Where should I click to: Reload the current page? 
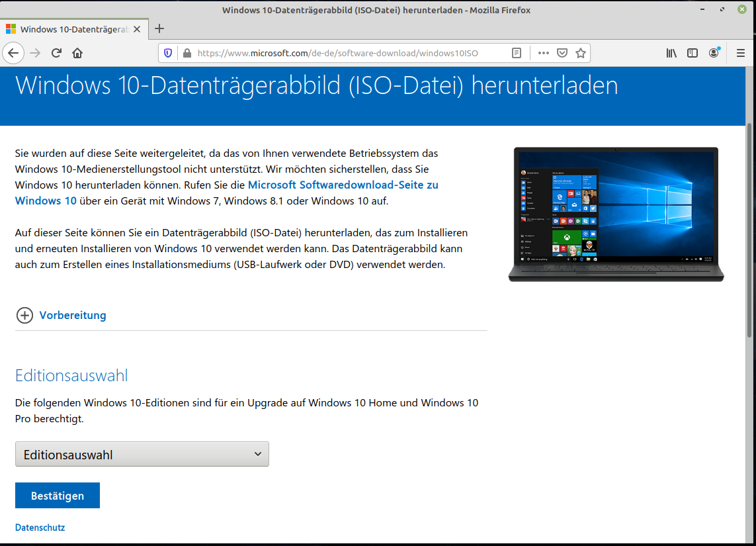pyautogui.click(x=56, y=53)
